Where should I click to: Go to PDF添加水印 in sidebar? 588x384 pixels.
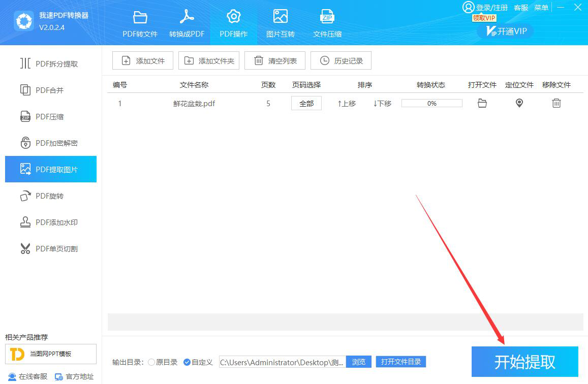click(x=51, y=222)
